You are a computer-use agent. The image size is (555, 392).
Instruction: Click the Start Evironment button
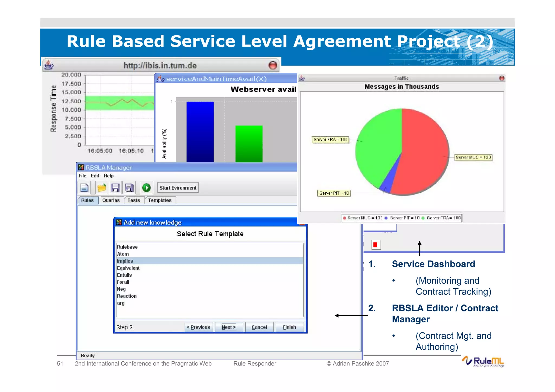point(178,188)
